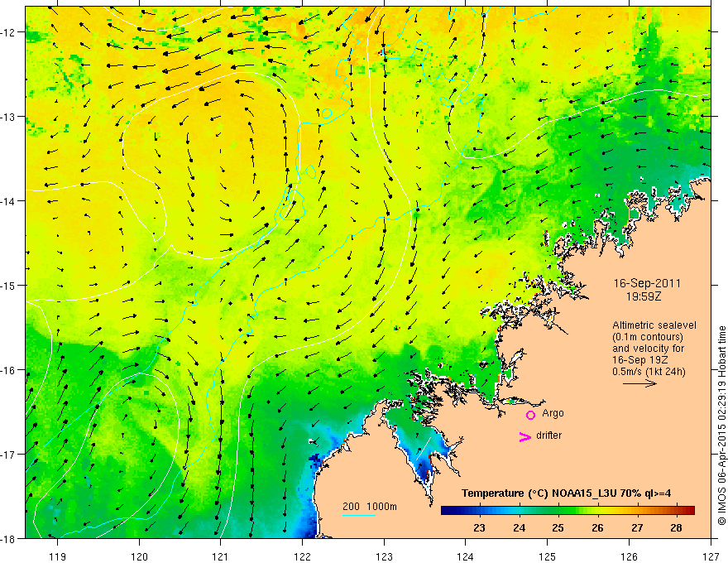Image resolution: width=728 pixels, height=563 pixels.
Task: Click the cyan 200 1000m contour legend line
Action: tap(359, 515)
